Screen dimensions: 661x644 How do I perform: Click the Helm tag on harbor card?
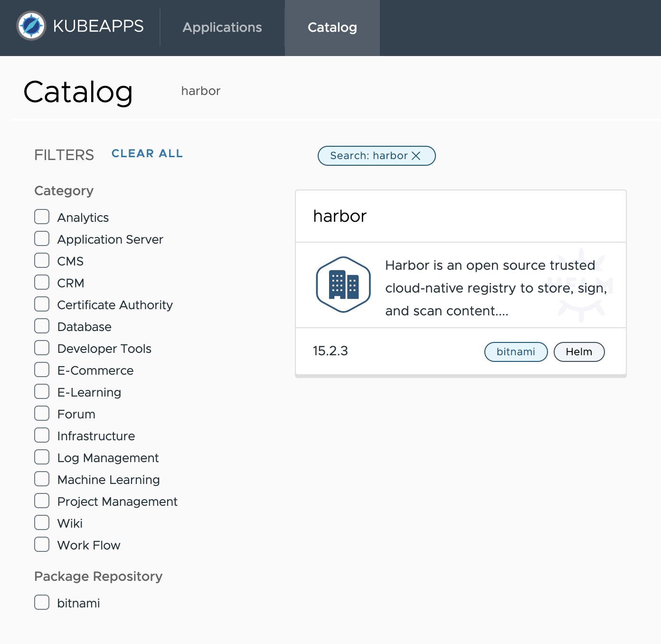tap(579, 352)
